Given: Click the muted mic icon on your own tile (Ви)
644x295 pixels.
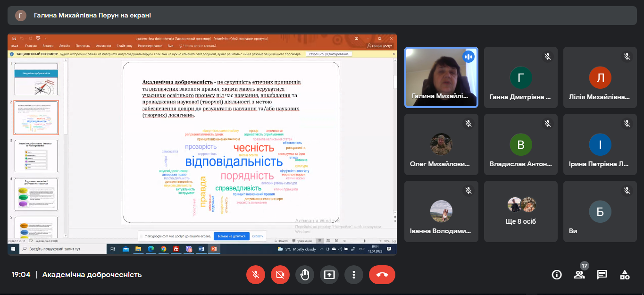Looking at the screenshot, I should (x=627, y=191).
